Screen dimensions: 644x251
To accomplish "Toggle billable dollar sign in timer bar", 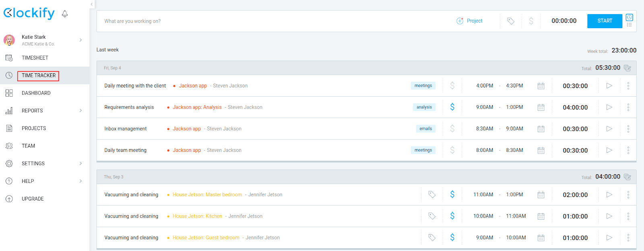I will pos(531,21).
